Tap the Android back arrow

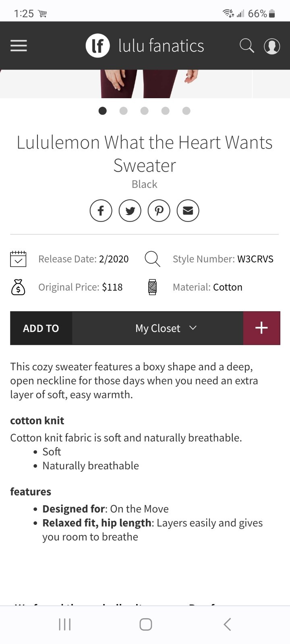227,624
